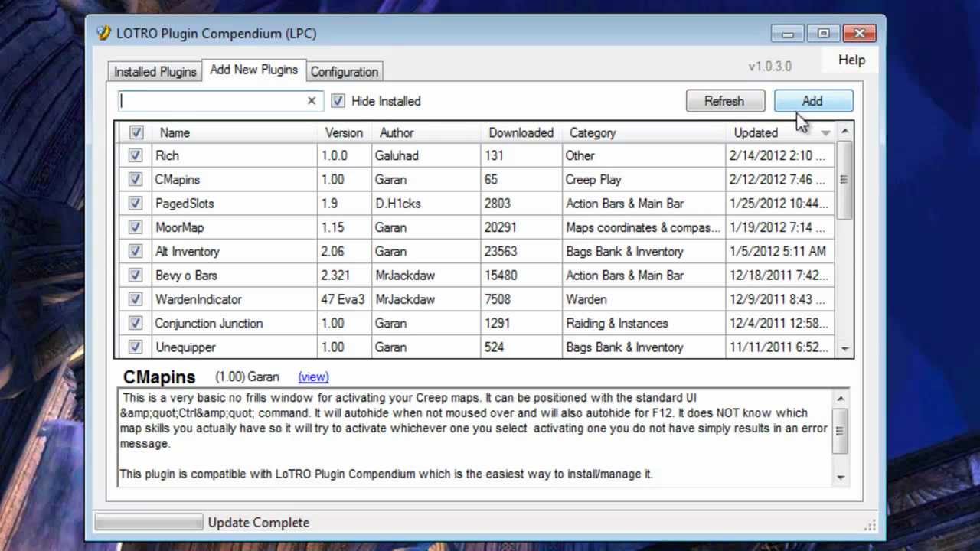Click the v1.0.3.0 version label
The image size is (980, 551).
click(x=770, y=66)
